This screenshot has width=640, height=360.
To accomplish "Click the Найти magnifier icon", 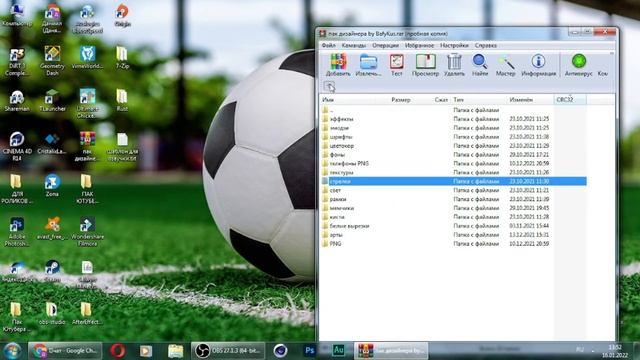I will pyautogui.click(x=480, y=65).
